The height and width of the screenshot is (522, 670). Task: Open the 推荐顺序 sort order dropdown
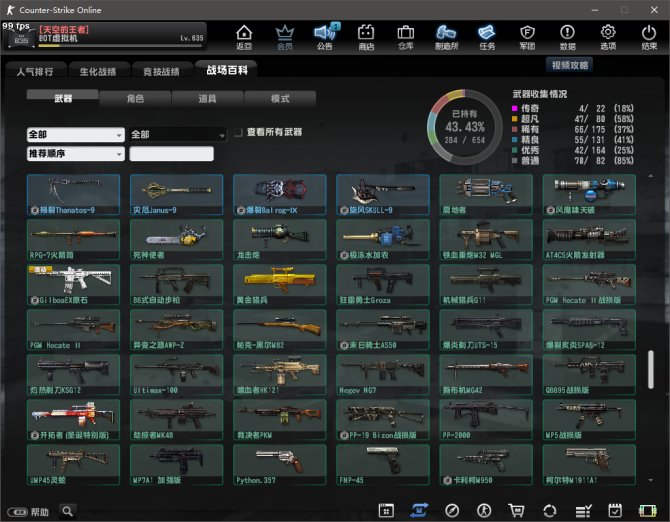pos(76,153)
